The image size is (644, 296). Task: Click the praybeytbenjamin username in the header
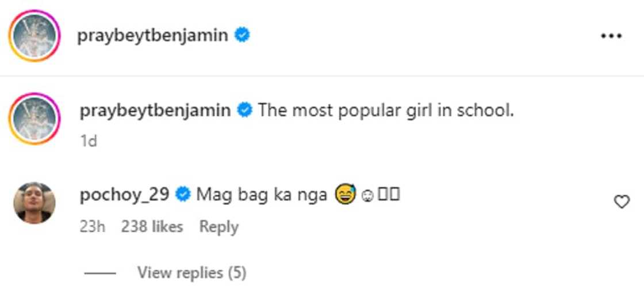click(x=152, y=35)
